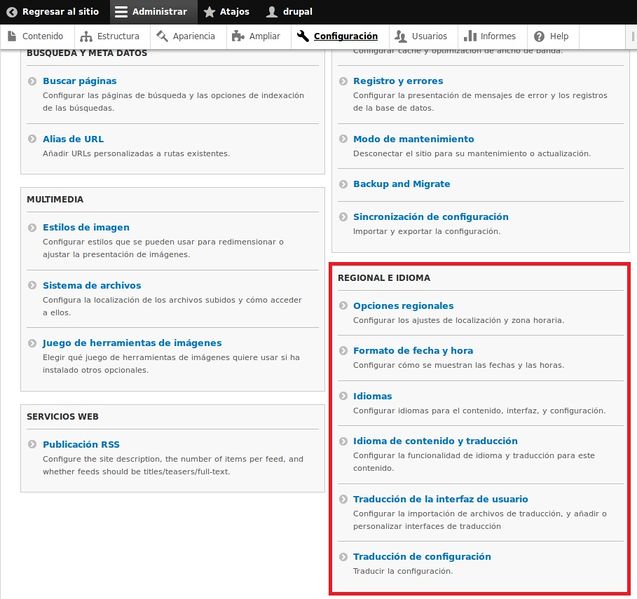Click the arrow bullet beside Idioma de contenido y traducción
The width and height of the screenshot is (637, 599).
[x=343, y=441]
